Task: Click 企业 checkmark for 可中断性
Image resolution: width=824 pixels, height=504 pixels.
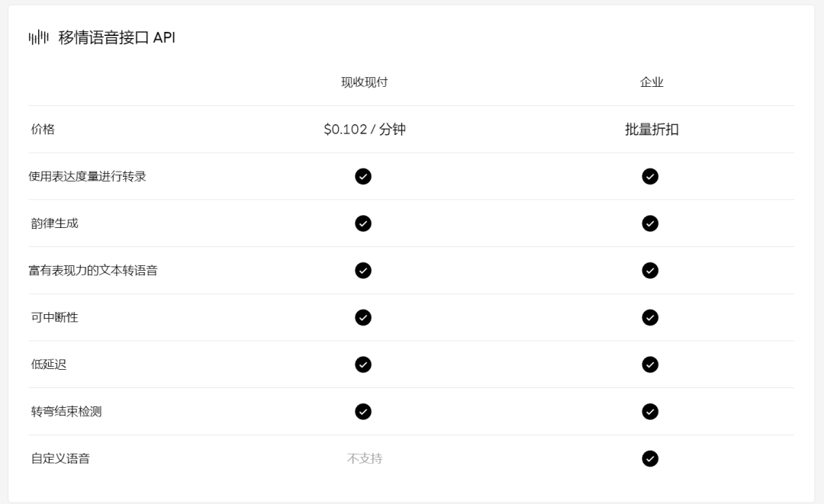Action: pyautogui.click(x=650, y=317)
